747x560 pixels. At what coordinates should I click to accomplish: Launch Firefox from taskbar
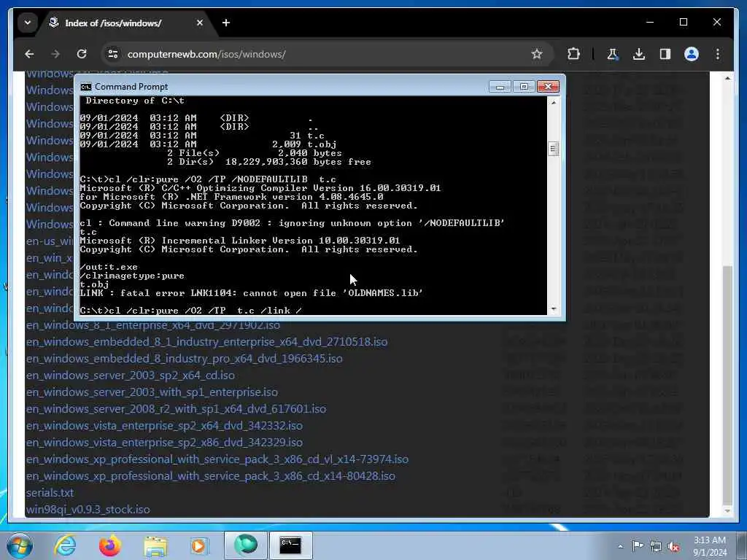tap(109, 545)
